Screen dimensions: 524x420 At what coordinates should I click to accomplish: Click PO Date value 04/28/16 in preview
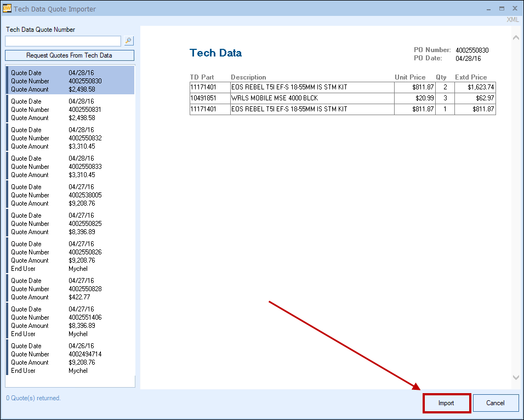(x=468, y=59)
